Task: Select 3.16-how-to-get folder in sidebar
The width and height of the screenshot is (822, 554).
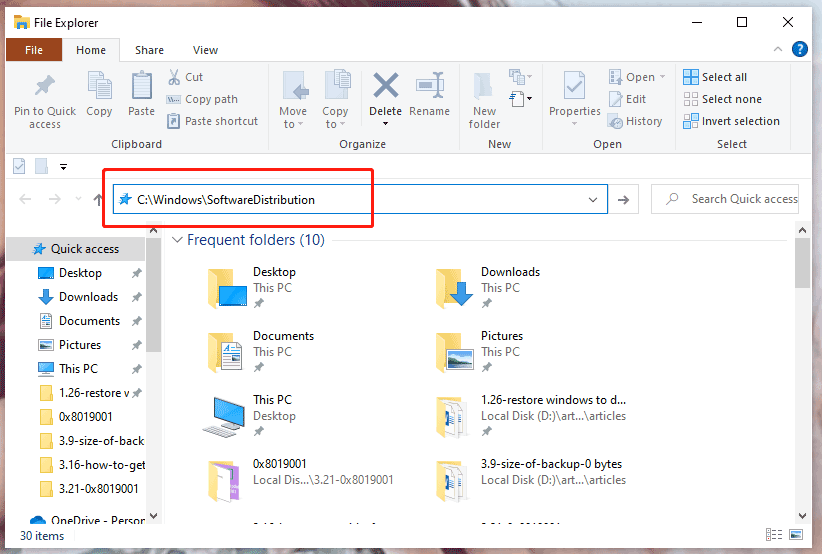Action: [x=92, y=465]
